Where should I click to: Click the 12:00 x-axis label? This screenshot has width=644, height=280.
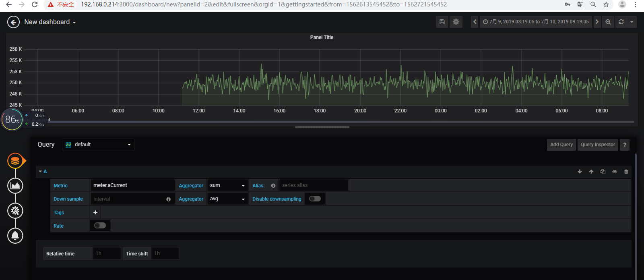point(198,111)
